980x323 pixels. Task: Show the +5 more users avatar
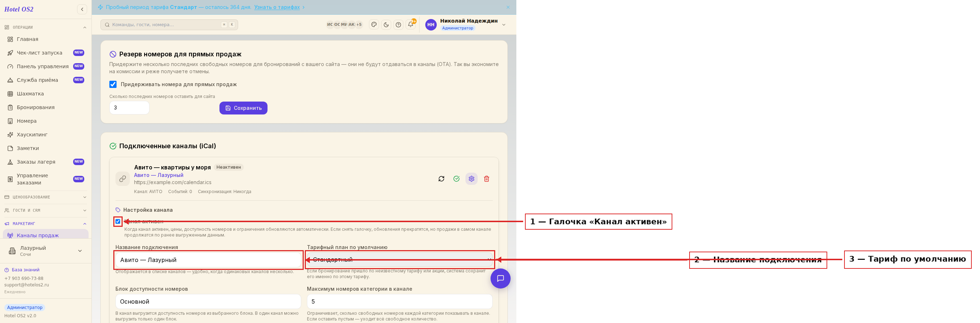[x=359, y=25]
